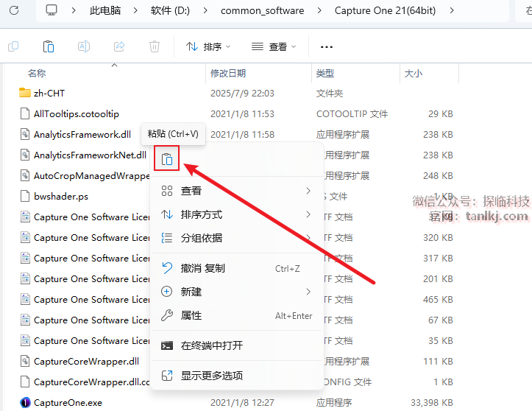The height and width of the screenshot is (411, 532).
Task: Select CaptureOne.exe file name
Action: pos(68,403)
